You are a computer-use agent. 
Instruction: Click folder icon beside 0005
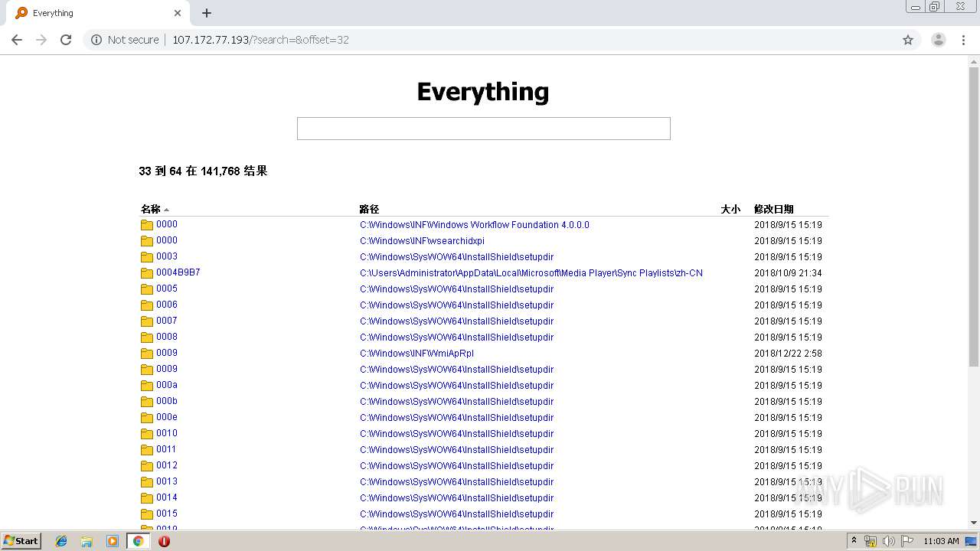[147, 289]
